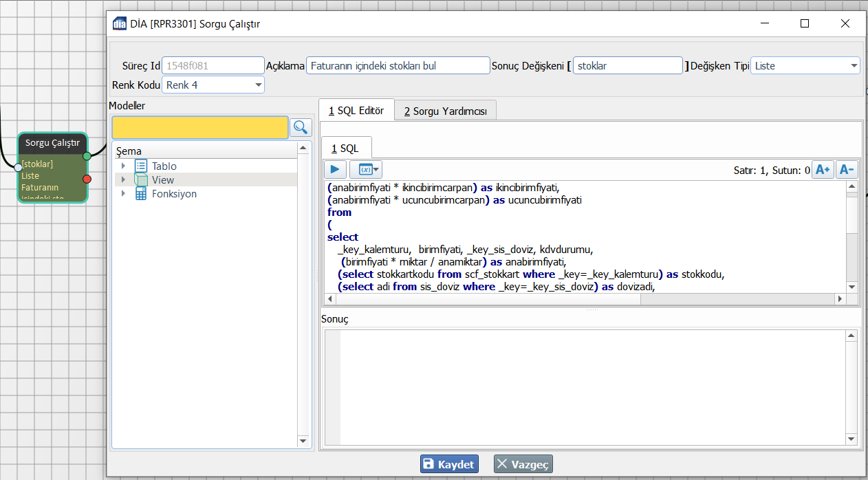Click the Fonksiyon calculator icon
The image size is (868, 480).
click(x=141, y=194)
